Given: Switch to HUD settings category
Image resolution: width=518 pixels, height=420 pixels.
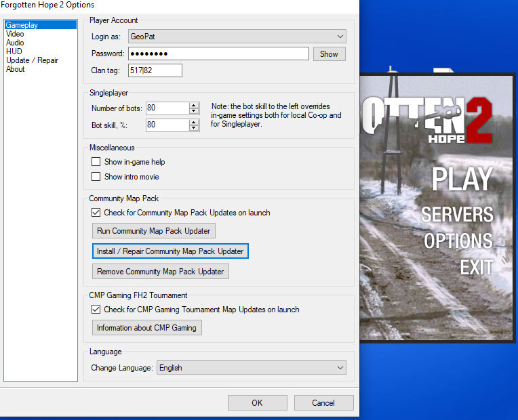Looking at the screenshot, I should tap(14, 51).
